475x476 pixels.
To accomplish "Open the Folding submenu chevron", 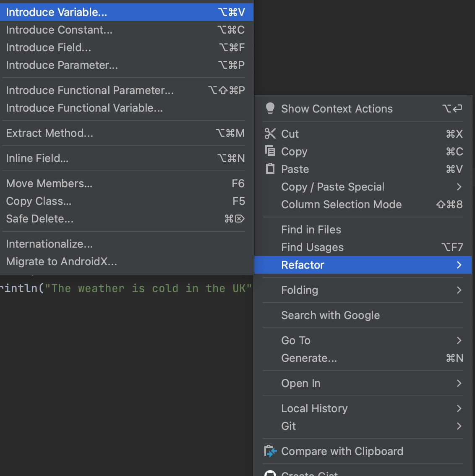I will coord(459,290).
